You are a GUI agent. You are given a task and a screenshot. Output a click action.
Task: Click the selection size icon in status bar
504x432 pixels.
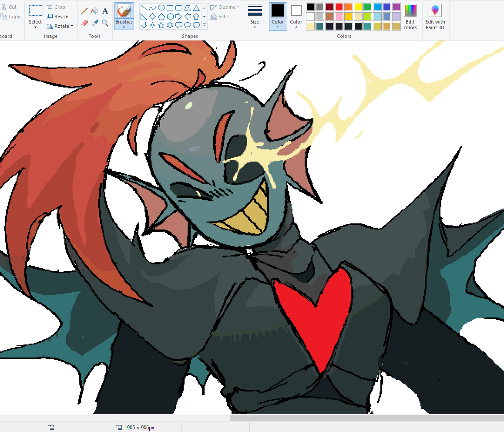pos(51,427)
